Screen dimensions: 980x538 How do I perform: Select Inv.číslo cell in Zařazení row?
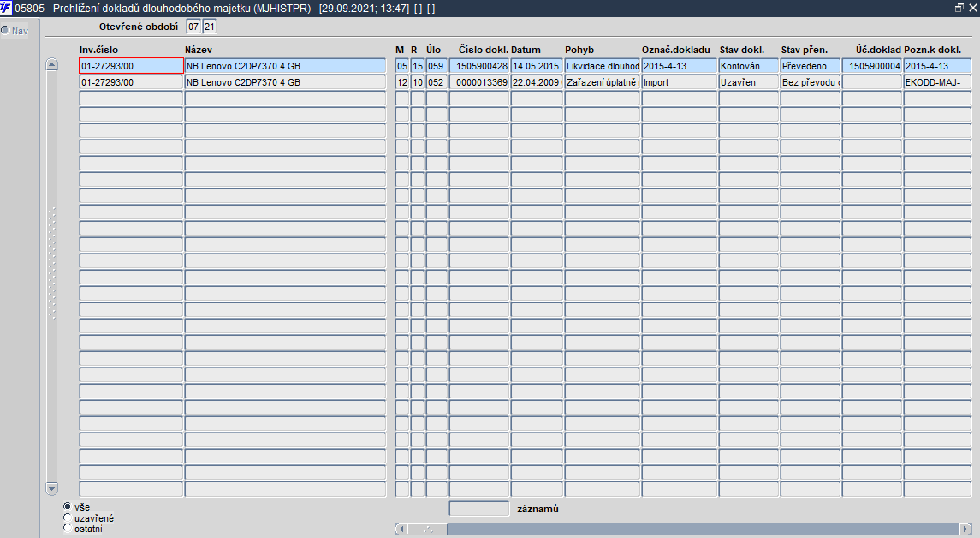[131, 82]
